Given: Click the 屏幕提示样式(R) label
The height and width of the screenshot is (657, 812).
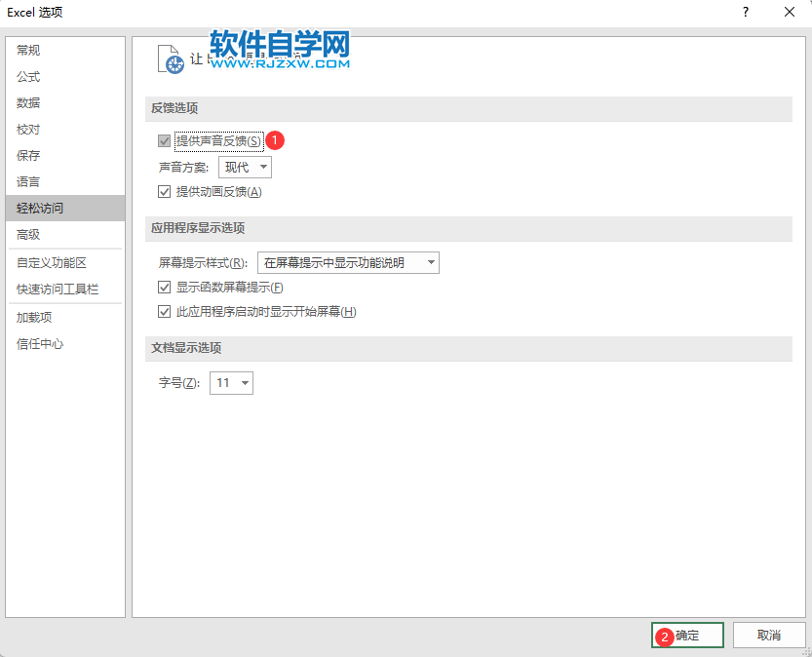Looking at the screenshot, I should click(203, 263).
